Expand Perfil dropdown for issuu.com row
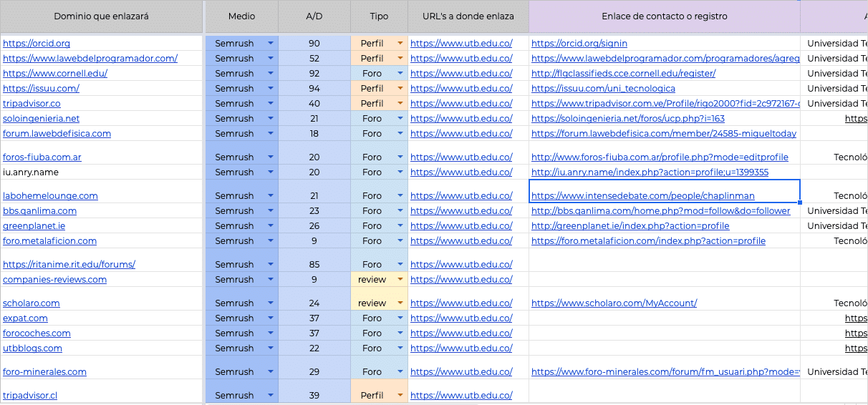This screenshot has width=868, height=405. tap(400, 88)
